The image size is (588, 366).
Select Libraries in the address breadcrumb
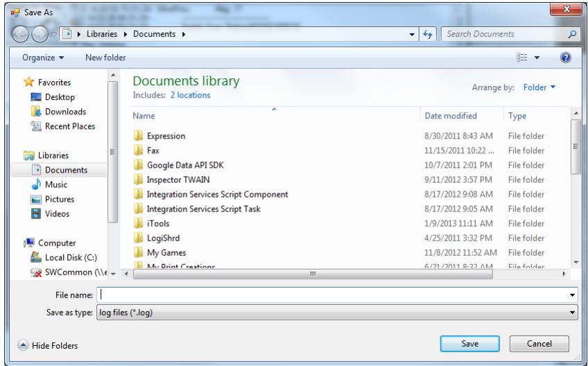tap(102, 34)
